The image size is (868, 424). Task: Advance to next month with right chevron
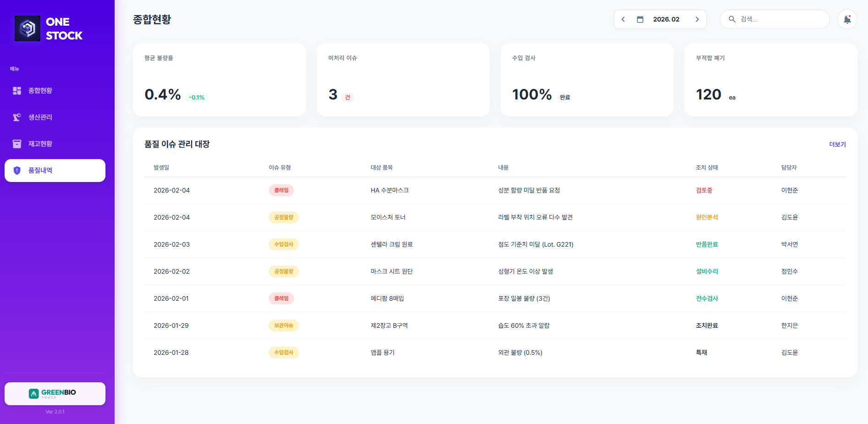pos(697,19)
